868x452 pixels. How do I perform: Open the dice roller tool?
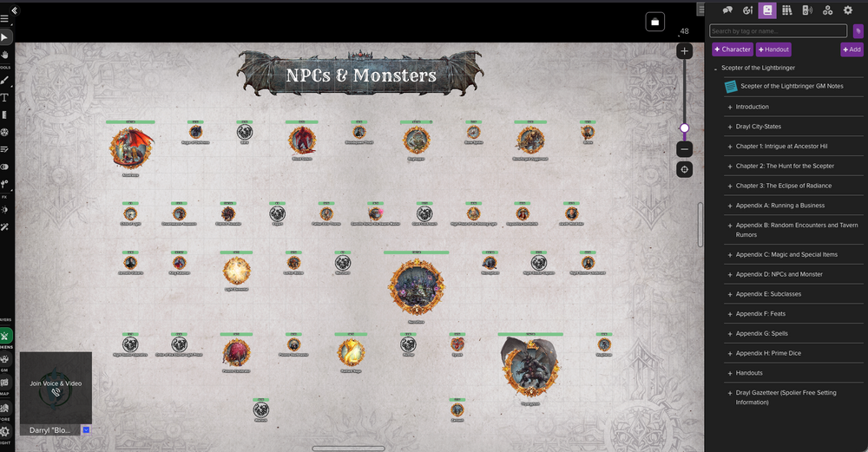[x=4, y=132]
